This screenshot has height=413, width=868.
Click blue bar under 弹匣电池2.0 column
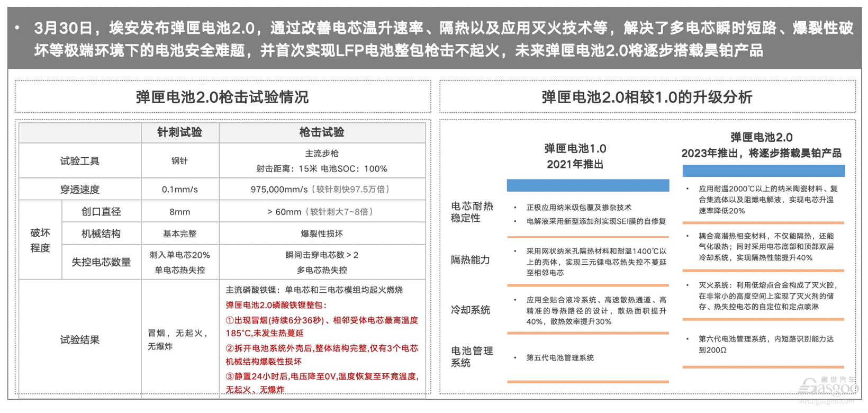(x=764, y=171)
